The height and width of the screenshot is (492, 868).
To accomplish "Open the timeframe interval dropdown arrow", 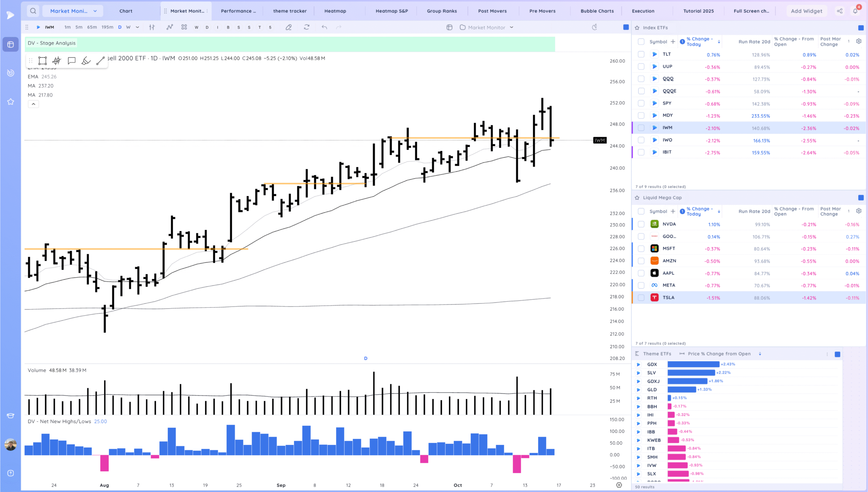I will pos(137,27).
